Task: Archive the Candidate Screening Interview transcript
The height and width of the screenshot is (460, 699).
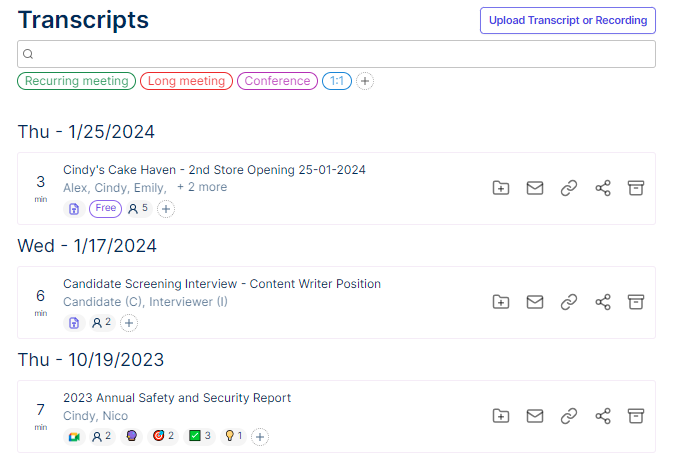Action: click(x=635, y=301)
